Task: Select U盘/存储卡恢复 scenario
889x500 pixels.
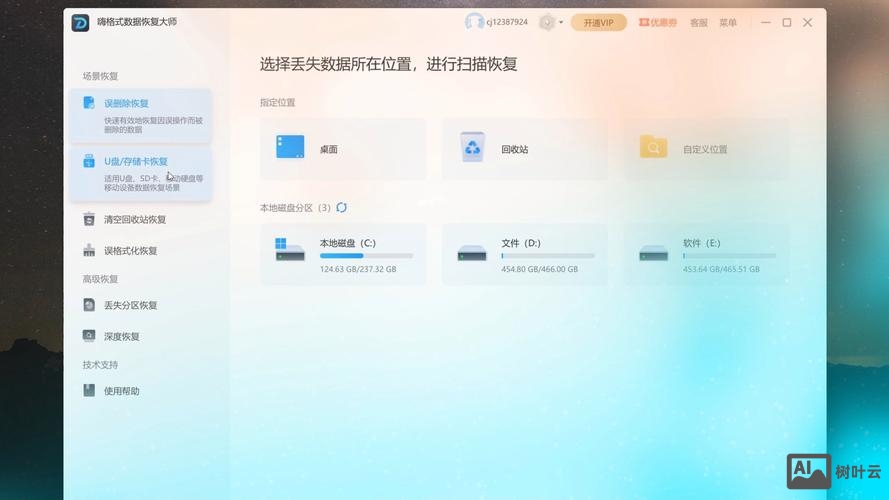Action: click(x=141, y=173)
